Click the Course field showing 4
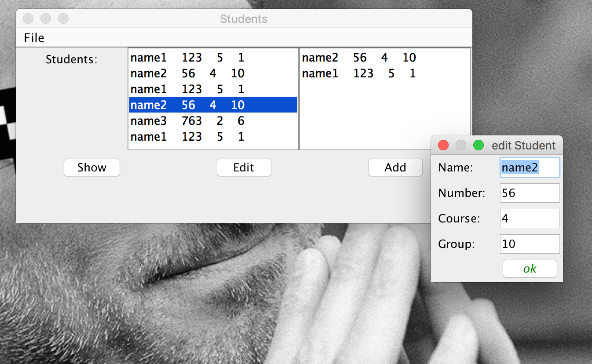592x364 pixels. (530, 218)
